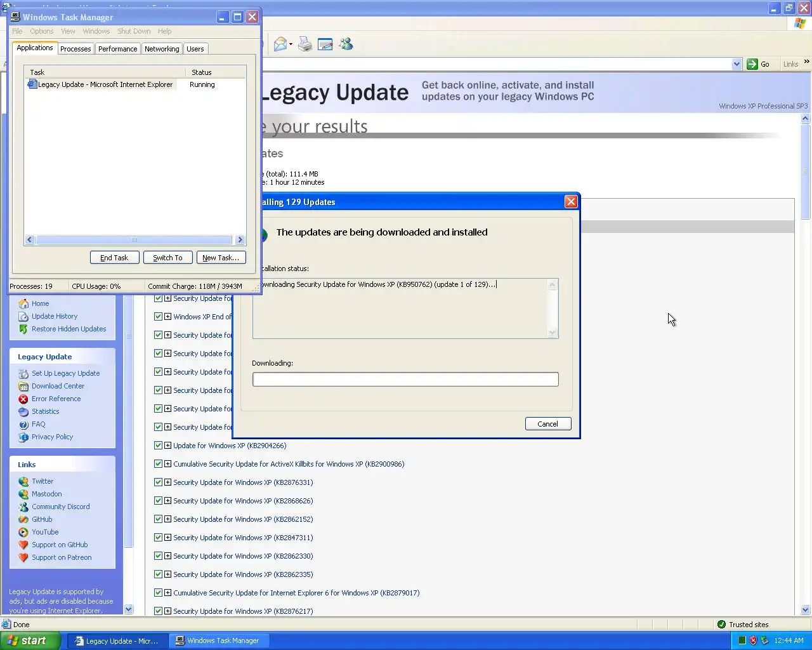Click the Update History sidebar icon

click(x=23, y=316)
